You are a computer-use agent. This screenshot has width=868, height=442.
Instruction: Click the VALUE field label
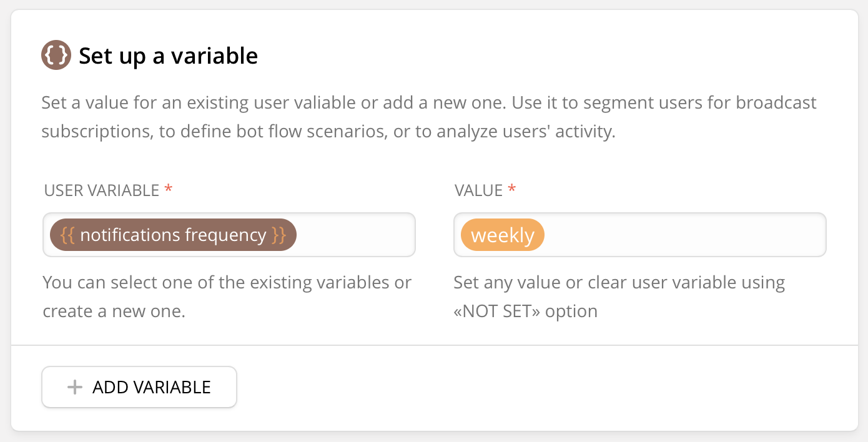(x=478, y=191)
